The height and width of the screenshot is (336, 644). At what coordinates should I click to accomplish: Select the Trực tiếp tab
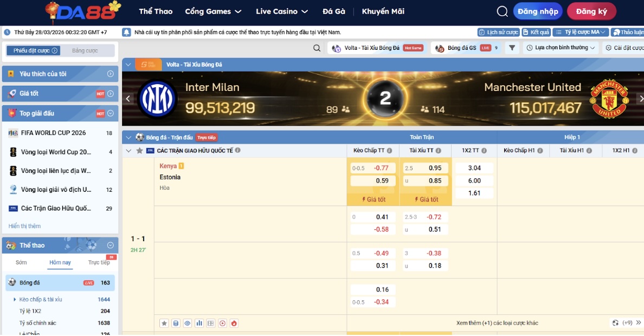pyautogui.click(x=99, y=262)
